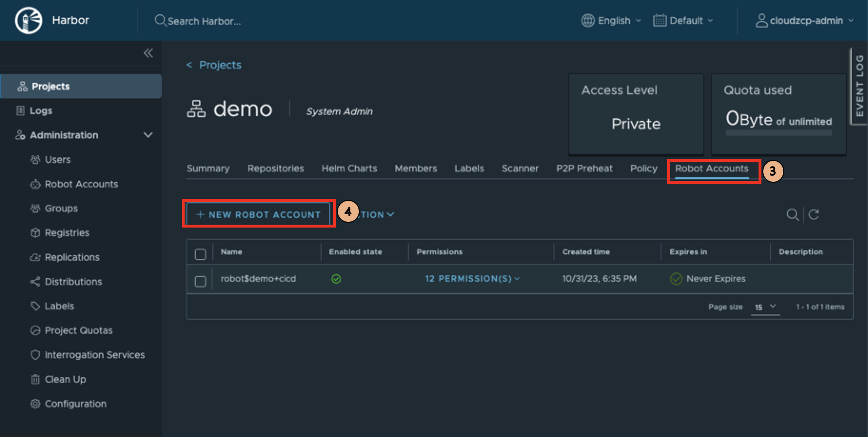868x437 pixels.
Task: Click the demo project organization icon
Action: (196, 109)
